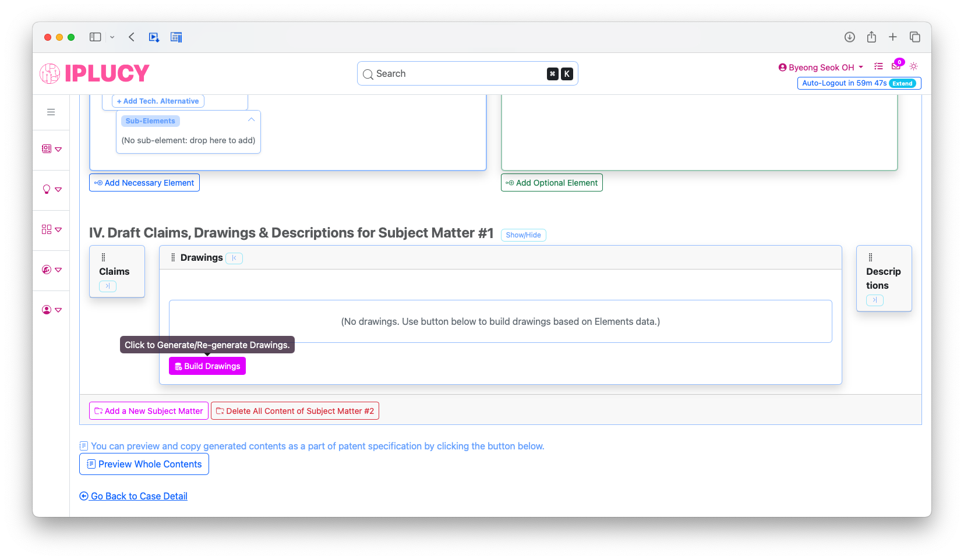964x560 pixels.
Task: Click Add Necessary Element button
Action: coord(144,183)
